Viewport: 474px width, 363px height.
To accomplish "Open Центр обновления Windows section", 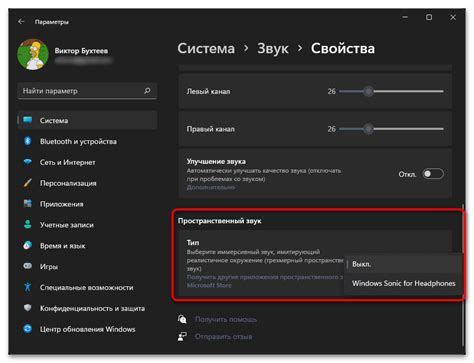I will pos(87,329).
